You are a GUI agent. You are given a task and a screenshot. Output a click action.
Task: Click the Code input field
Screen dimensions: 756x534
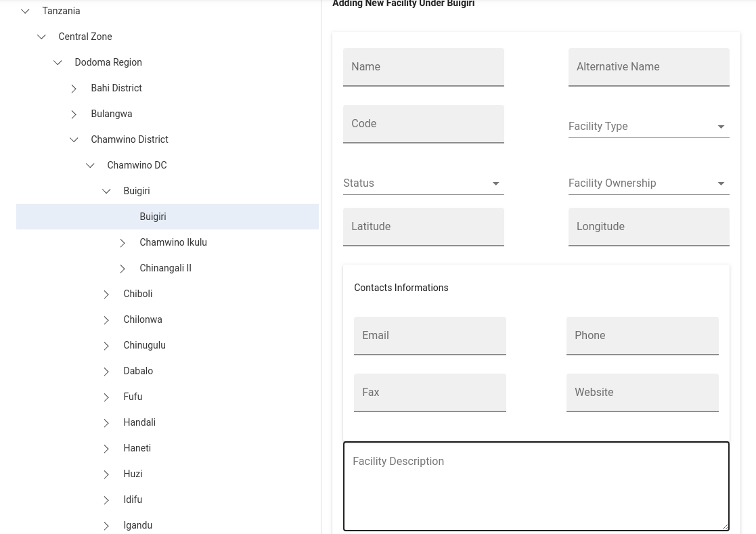coord(424,124)
